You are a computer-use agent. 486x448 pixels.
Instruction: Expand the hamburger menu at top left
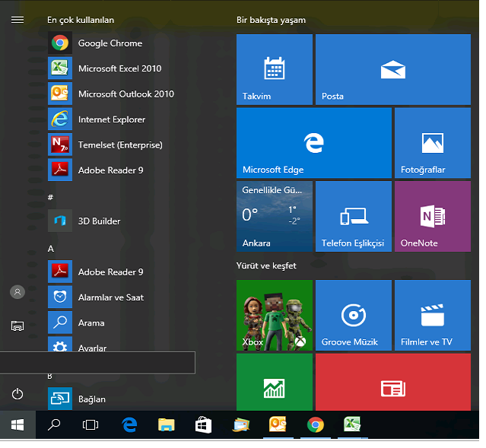pos(17,20)
